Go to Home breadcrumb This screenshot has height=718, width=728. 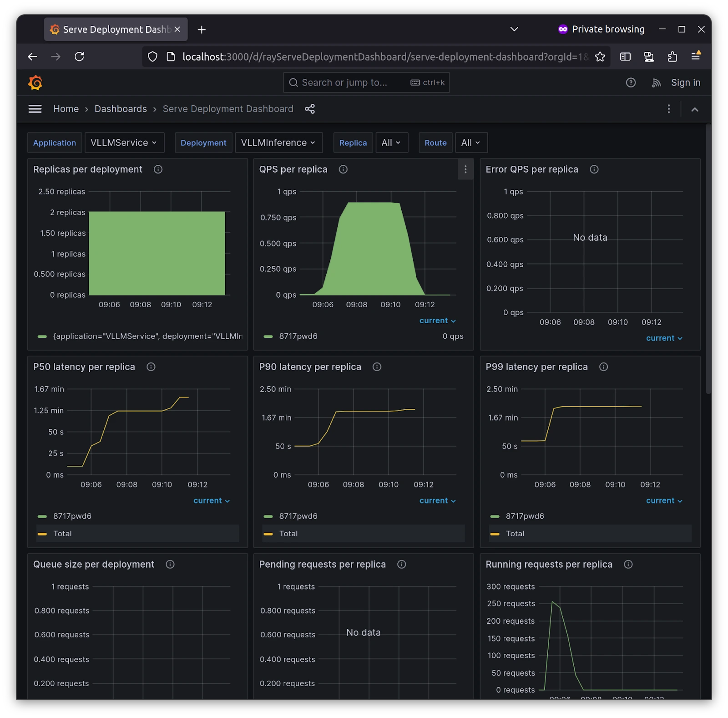(66, 109)
